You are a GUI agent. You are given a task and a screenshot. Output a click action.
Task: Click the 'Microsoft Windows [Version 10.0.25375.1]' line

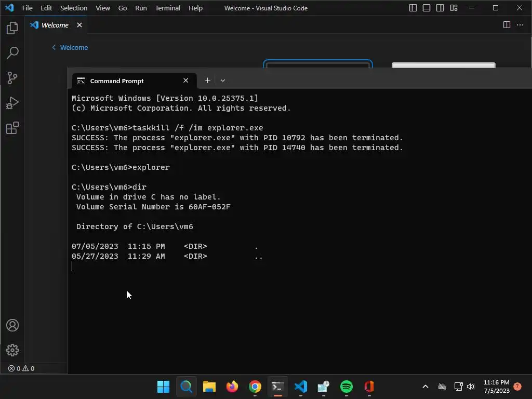165,98
